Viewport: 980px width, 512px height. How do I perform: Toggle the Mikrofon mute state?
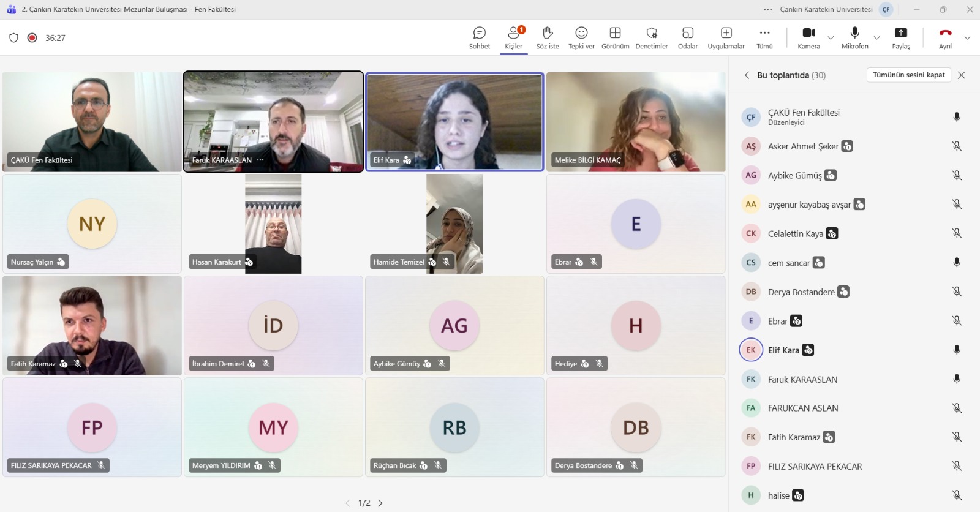tap(854, 37)
